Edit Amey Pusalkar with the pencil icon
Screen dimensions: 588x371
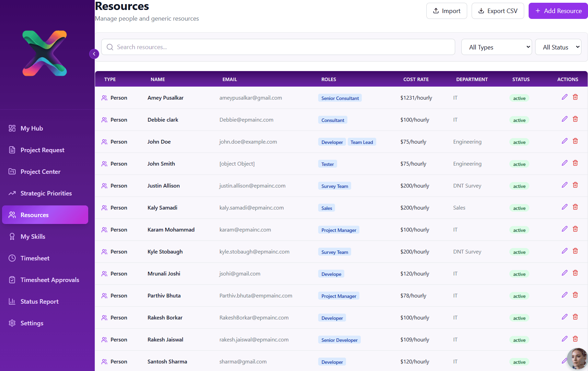point(564,97)
